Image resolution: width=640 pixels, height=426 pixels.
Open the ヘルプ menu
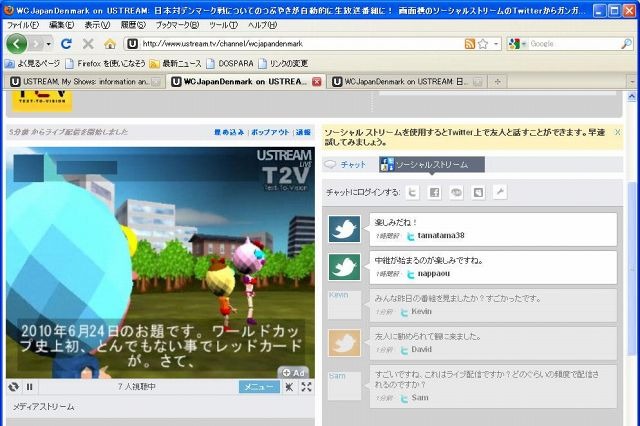(262, 25)
